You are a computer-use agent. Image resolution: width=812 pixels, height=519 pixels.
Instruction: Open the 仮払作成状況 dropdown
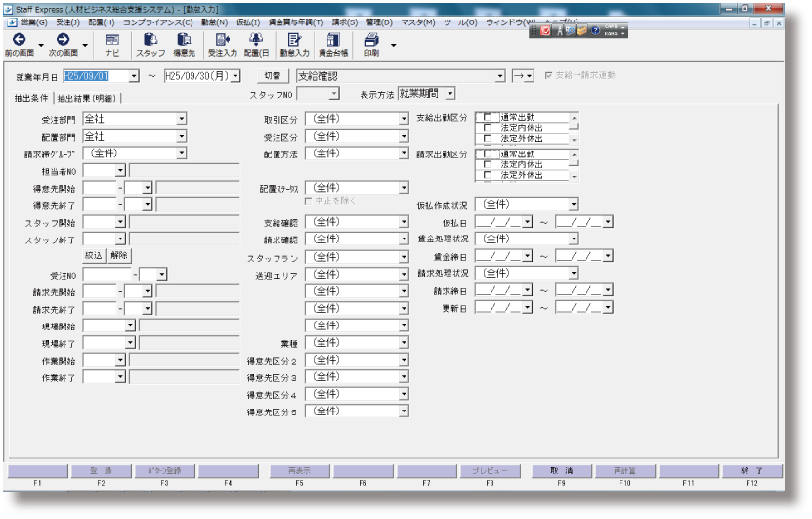point(574,204)
